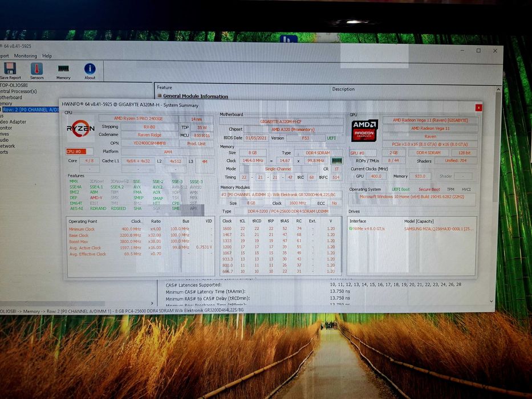Click the Avg. Active Clock row
The width and height of the screenshot is (532, 399).
click(x=140, y=248)
